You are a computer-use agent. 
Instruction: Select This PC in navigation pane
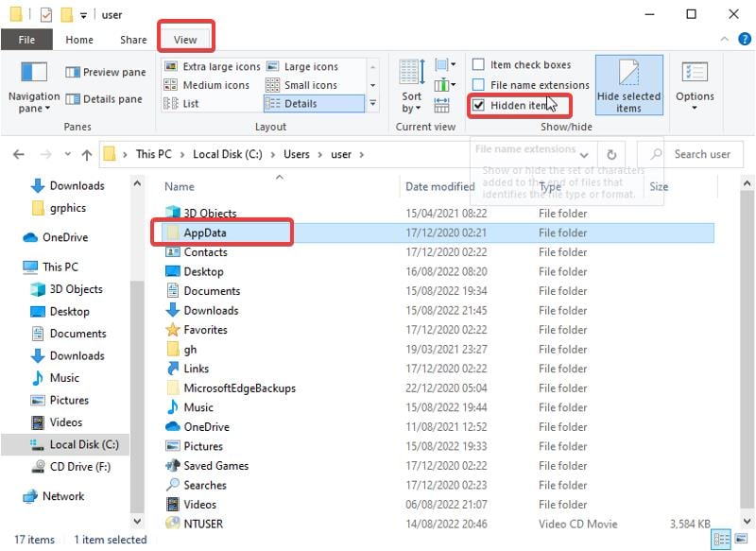[x=51, y=267]
